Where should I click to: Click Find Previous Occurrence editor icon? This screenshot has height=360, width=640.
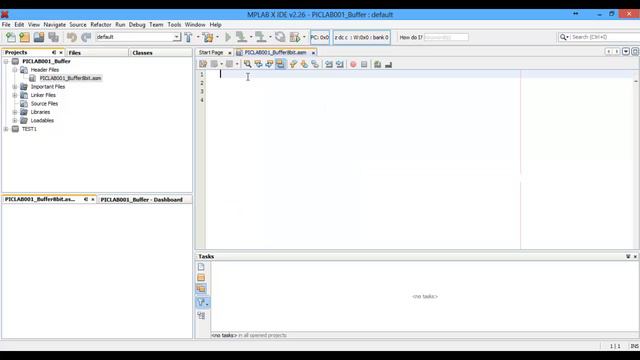(x=258, y=64)
